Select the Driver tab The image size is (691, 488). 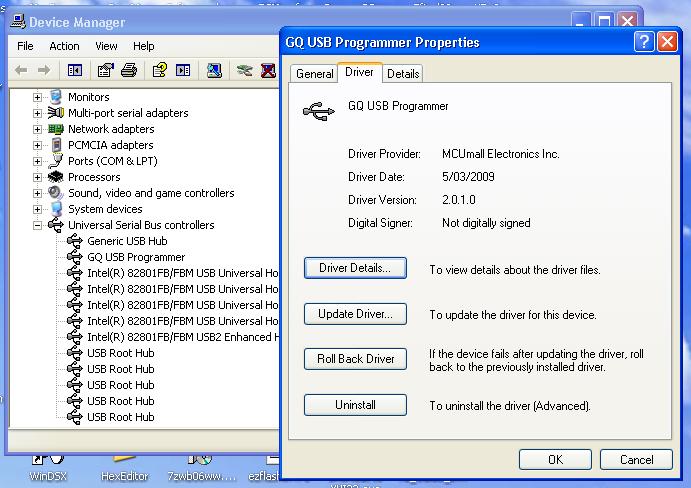(359, 72)
